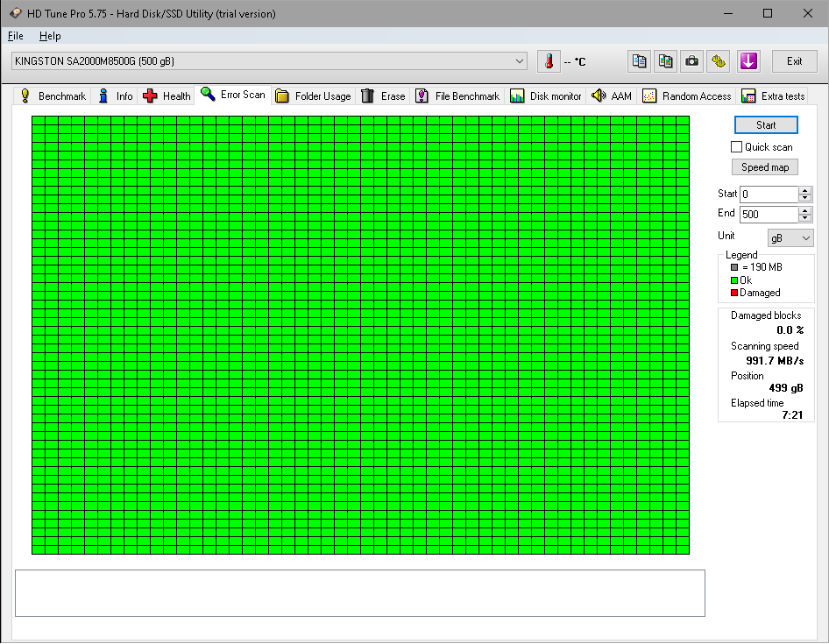
Task: Increase the End value with up arrow
Action: point(804,210)
